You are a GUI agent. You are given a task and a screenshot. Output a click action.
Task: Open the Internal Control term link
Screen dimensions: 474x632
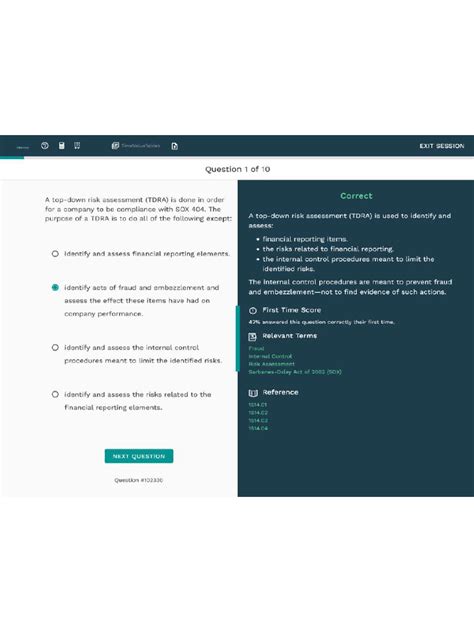[270, 356]
